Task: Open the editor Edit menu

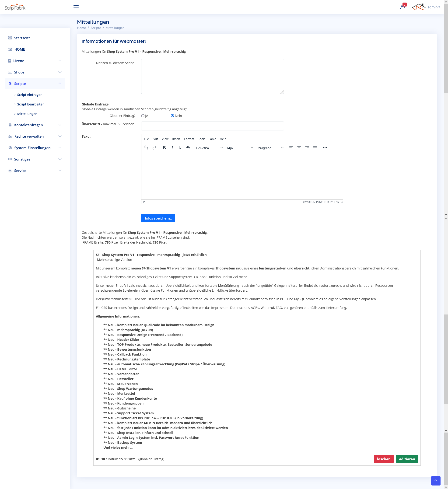Action: click(155, 139)
